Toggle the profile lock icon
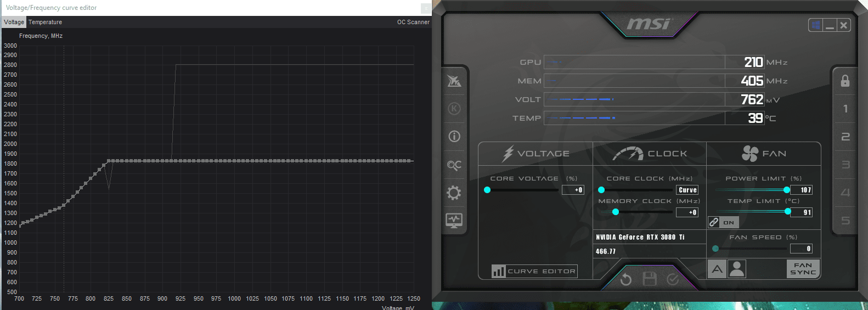Screen dimensions: 868x310 (x=845, y=81)
